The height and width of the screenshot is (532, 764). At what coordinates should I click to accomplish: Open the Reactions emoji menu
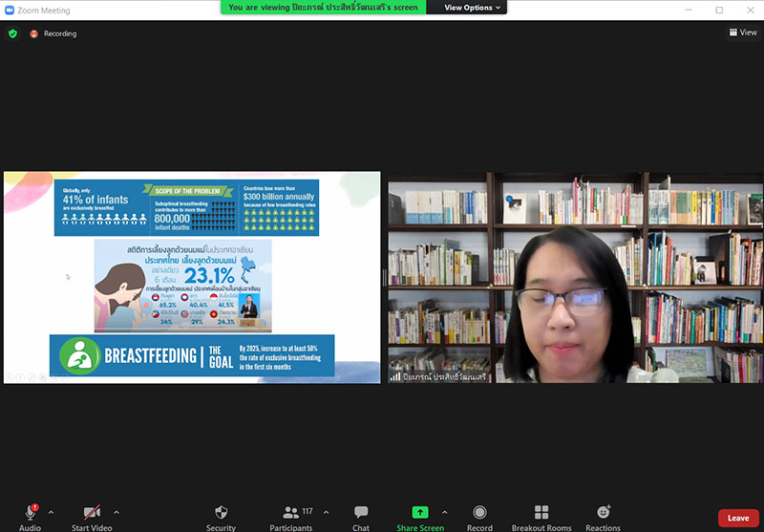pos(603,514)
